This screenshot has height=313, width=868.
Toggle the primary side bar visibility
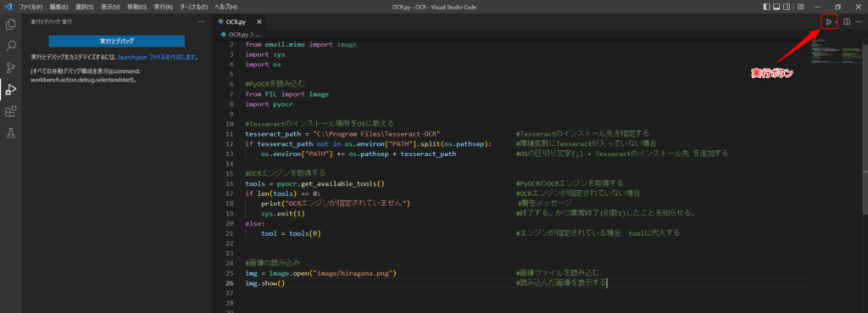point(766,7)
